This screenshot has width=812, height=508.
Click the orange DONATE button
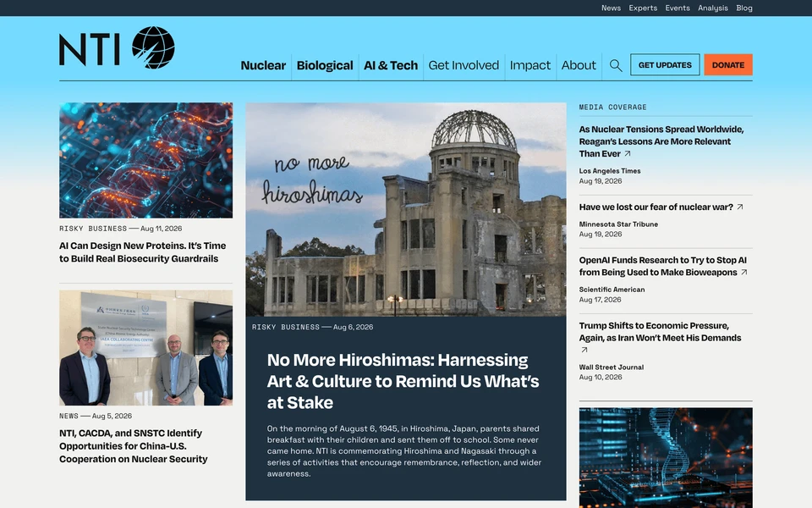pyautogui.click(x=728, y=65)
